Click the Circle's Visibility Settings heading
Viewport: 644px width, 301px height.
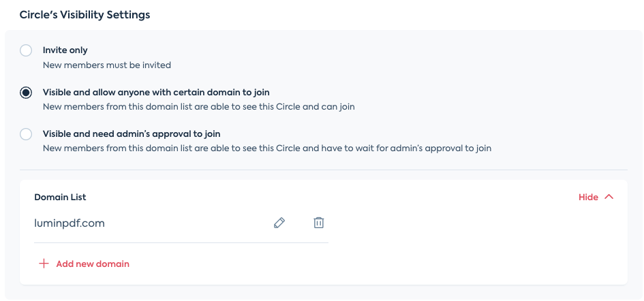[x=85, y=15]
